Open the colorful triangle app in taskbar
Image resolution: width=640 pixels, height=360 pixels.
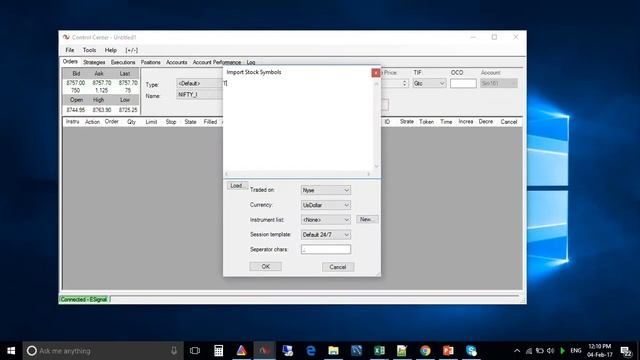point(241,351)
